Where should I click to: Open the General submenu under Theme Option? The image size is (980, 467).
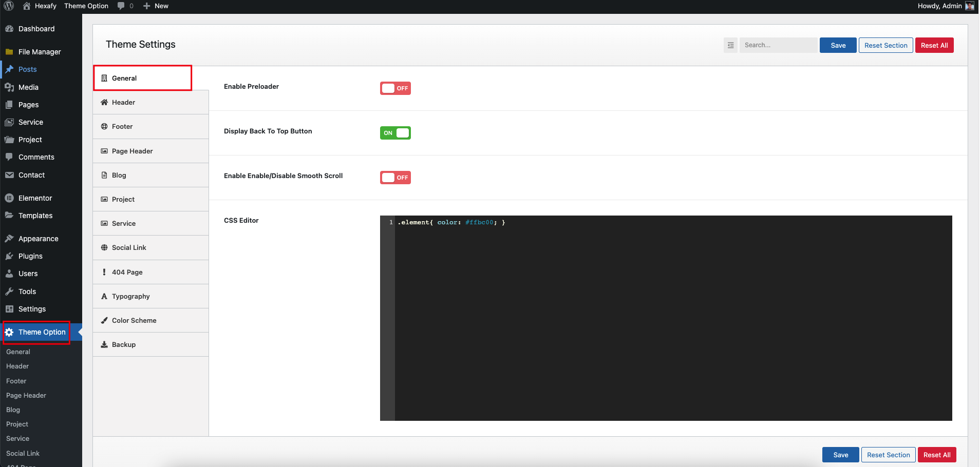point(18,352)
